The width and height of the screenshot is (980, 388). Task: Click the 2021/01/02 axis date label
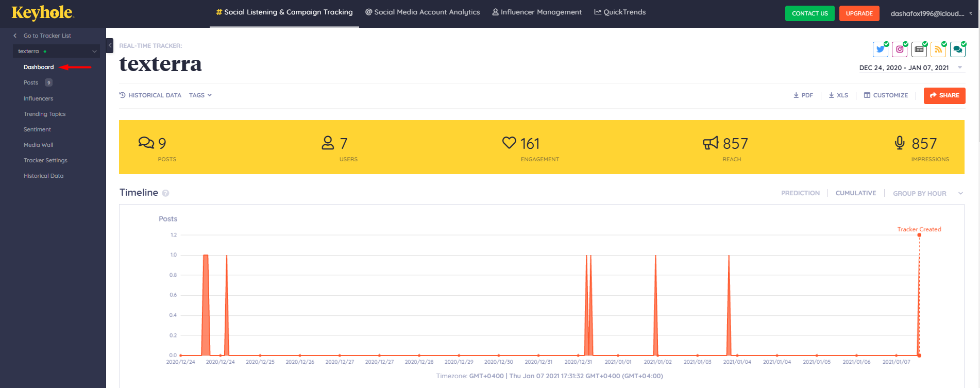(657, 362)
